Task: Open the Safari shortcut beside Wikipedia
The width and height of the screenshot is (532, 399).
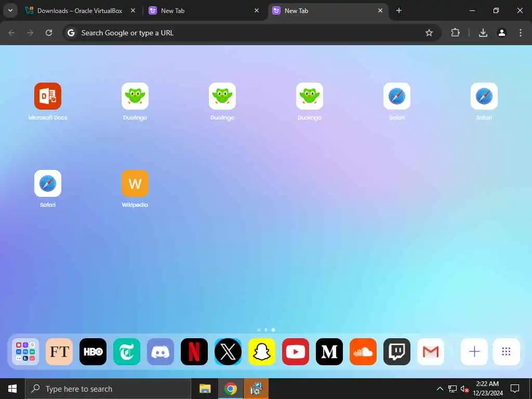Action: click(x=47, y=183)
